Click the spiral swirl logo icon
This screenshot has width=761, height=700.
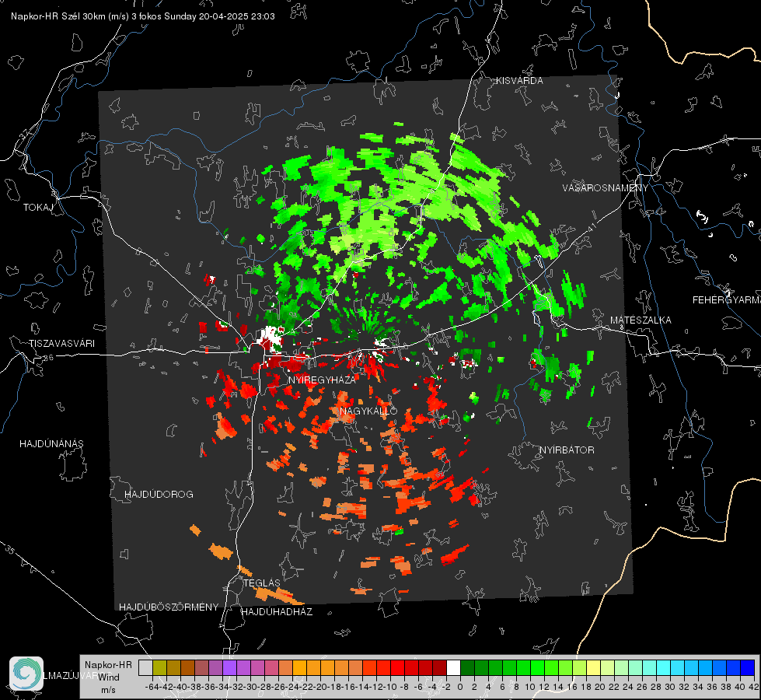26,674
